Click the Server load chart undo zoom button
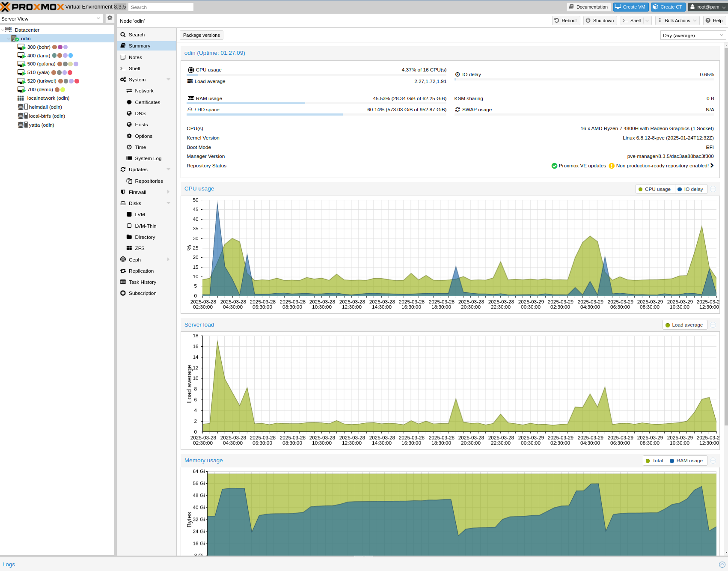728x571 pixels. pos(713,325)
